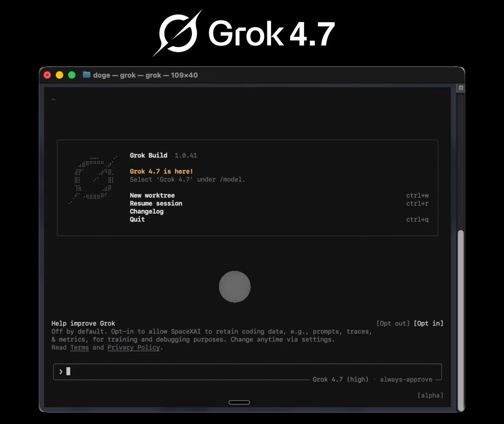Select Quit in the Grok menu

pos(137,219)
